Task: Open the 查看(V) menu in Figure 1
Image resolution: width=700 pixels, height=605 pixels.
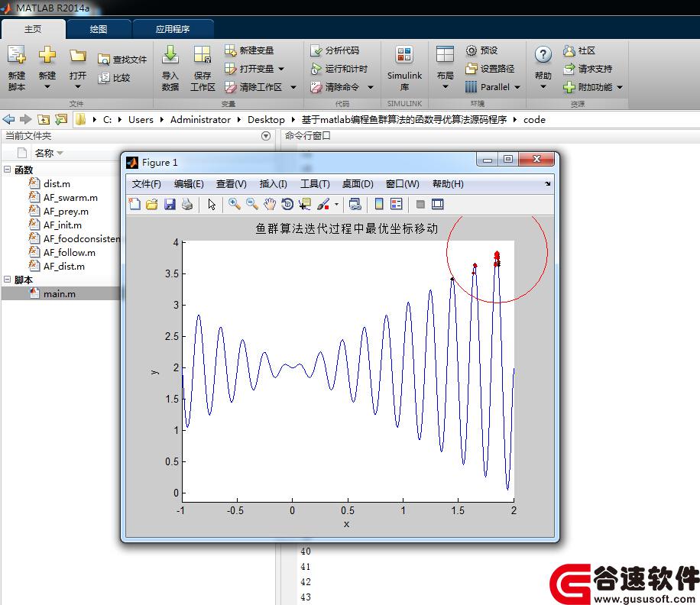Action: [x=232, y=184]
